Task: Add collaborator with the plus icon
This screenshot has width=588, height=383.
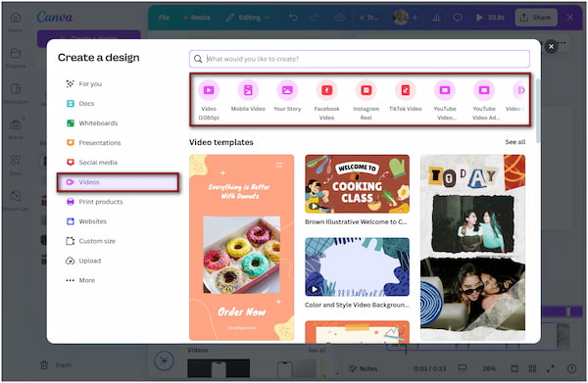Action: pyautogui.click(x=415, y=18)
